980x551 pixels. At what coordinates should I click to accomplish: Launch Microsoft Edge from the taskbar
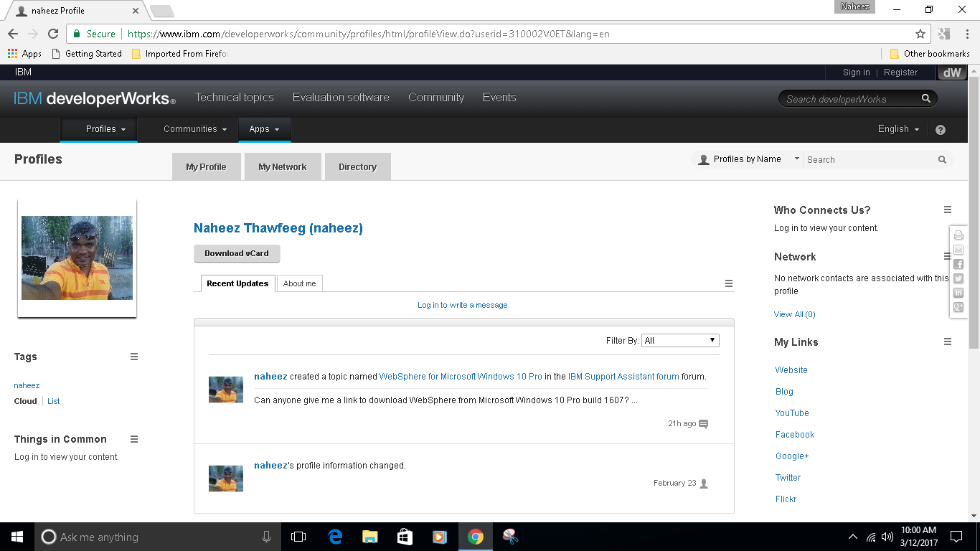(x=335, y=537)
